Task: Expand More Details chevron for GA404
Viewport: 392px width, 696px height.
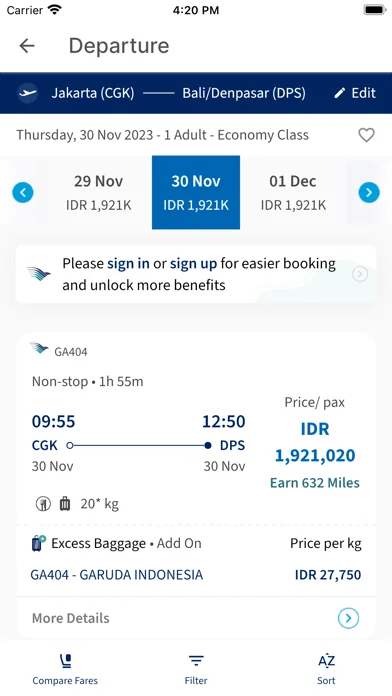Action: point(348,618)
